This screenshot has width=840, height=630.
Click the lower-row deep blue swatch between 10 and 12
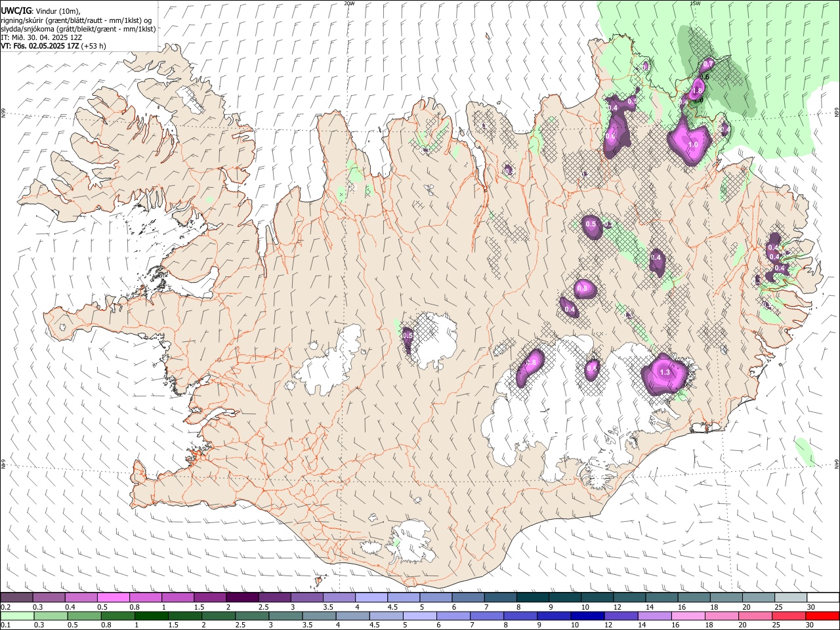click(588, 616)
